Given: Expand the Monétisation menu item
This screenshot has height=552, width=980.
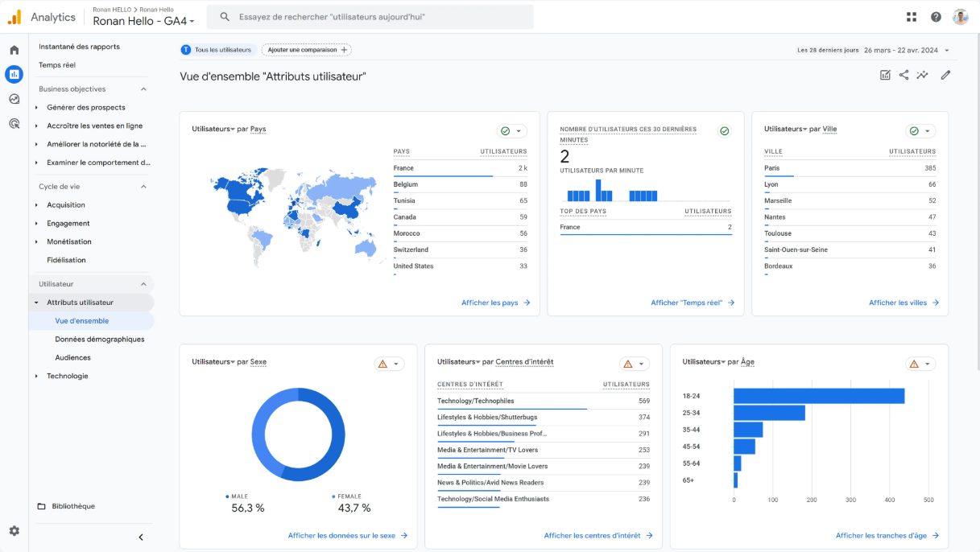Looking at the screenshot, I should click(36, 241).
